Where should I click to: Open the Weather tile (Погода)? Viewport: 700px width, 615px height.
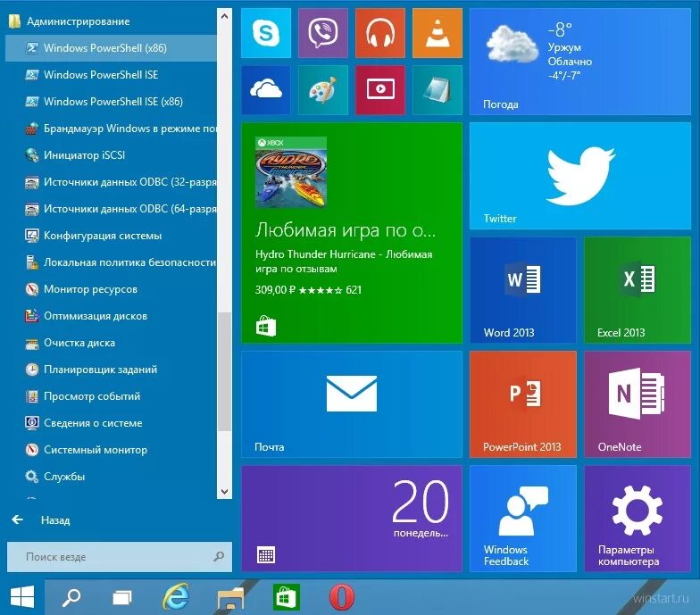click(x=580, y=62)
